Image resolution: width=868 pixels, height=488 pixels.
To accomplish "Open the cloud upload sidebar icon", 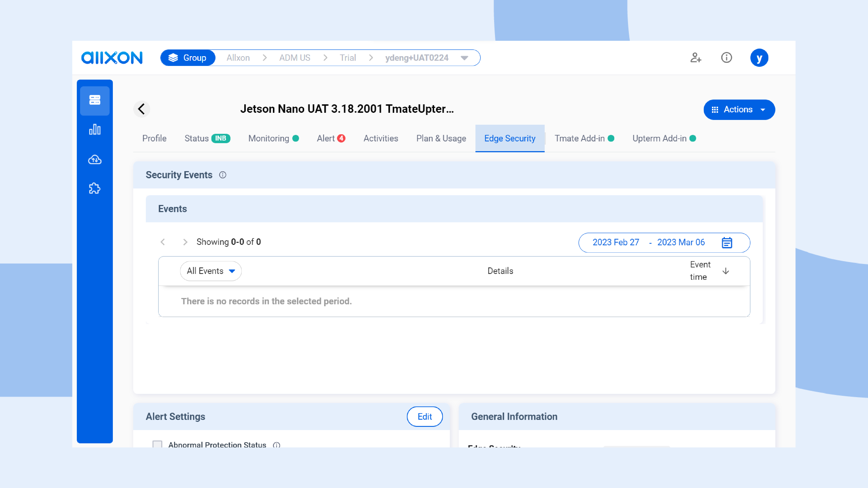I will [95, 159].
